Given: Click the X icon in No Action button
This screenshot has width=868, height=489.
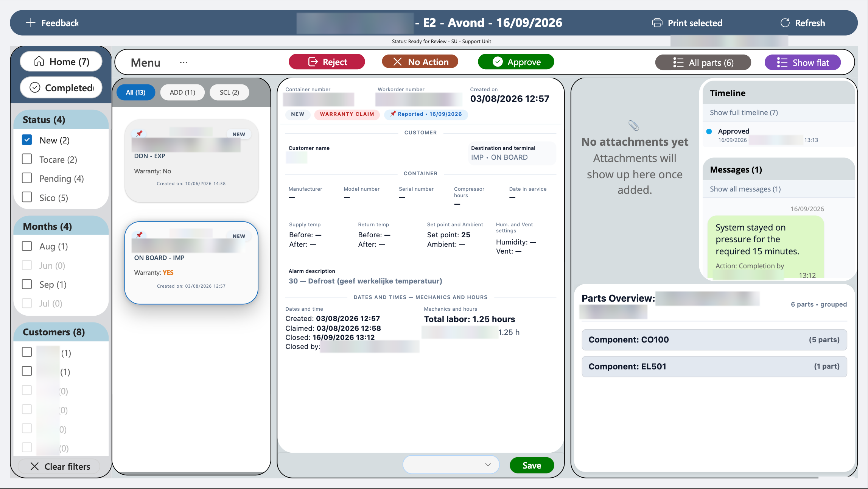Looking at the screenshot, I should [397, 62].
